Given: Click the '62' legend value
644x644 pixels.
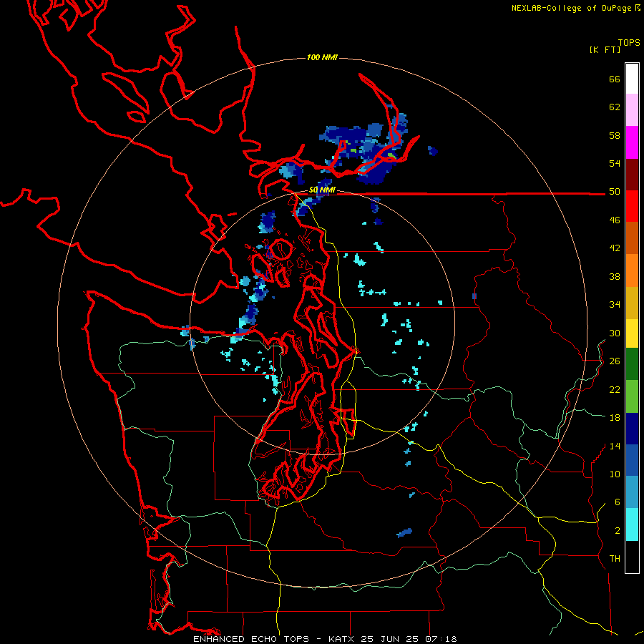Looking at the screenshot, I should (x=615, y=107).
